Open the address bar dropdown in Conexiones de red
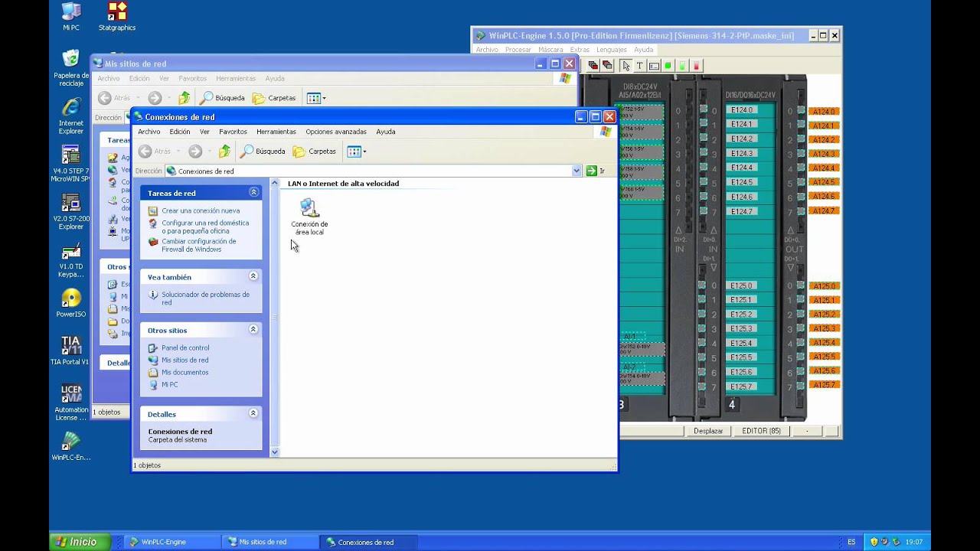The height and width of the screenshot is (551, 980). click(x=577, y=171)
